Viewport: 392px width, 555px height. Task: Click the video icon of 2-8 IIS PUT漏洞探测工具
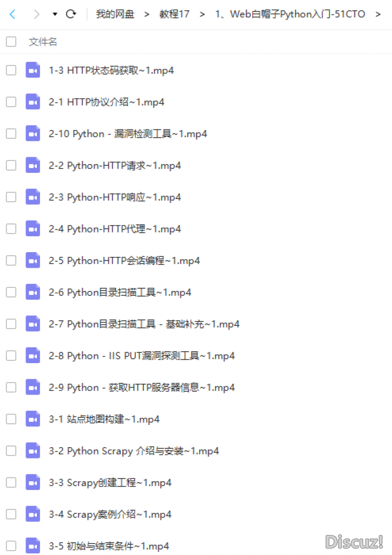pos(33,355)
